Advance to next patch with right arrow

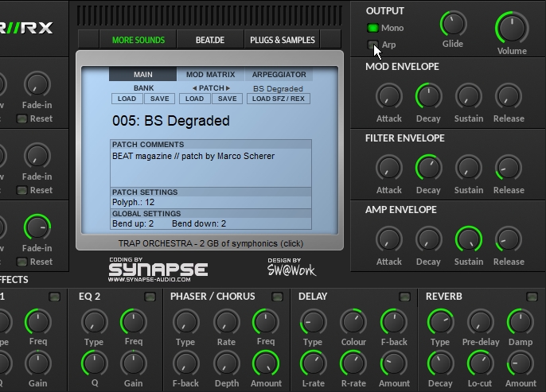click(228, 88)
